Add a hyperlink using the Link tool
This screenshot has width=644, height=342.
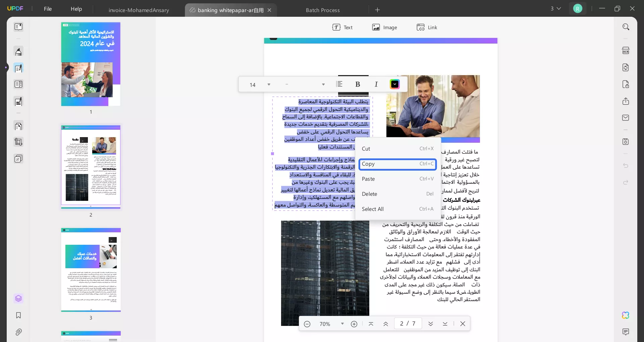427,27
